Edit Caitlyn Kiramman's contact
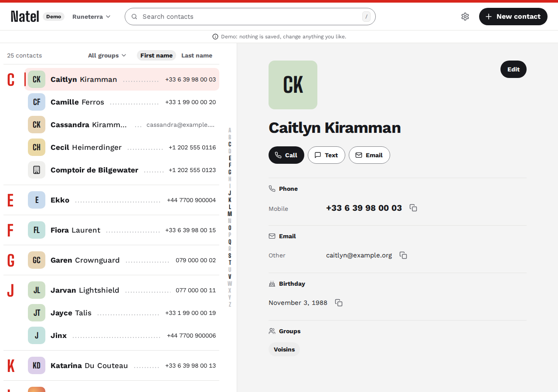The width and height of the screenshot is (558, 392). coord(514,69)
